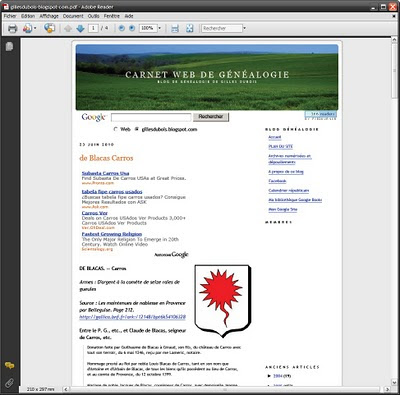Expand the 2004 archive triangle
The image size is (400, 395).
269,376
